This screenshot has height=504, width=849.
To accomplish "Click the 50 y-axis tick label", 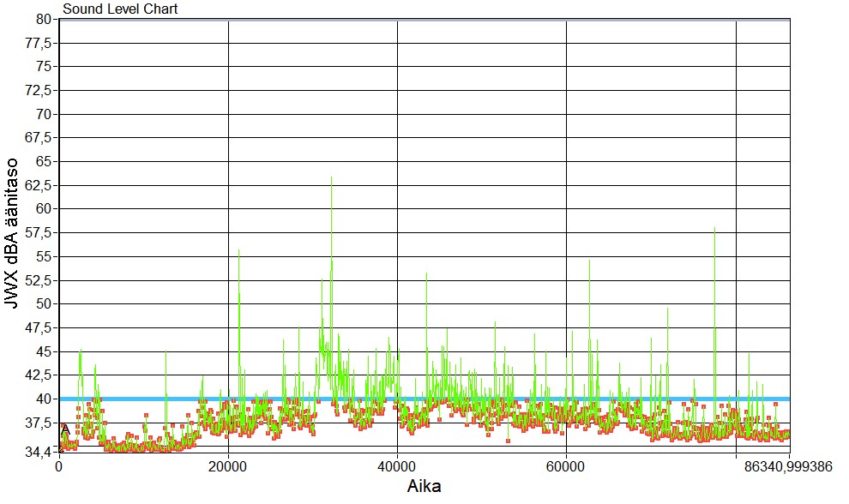I will point(46,303).
